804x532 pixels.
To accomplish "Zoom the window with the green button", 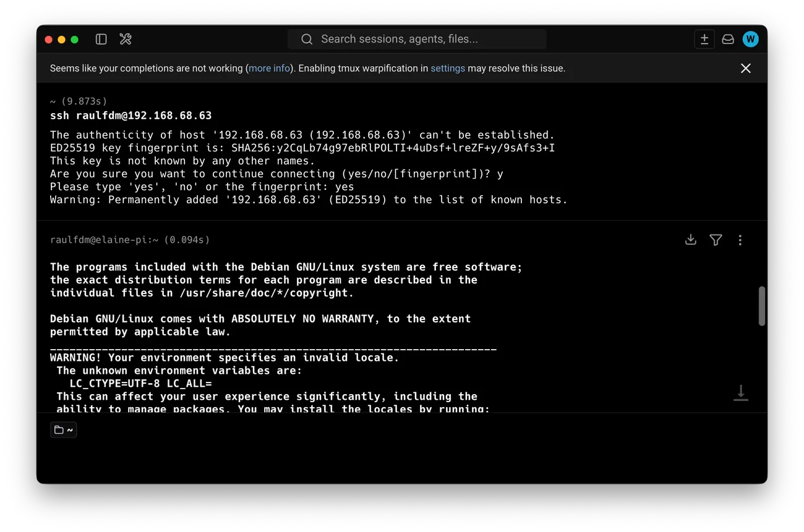I will (x=75, y=40).
